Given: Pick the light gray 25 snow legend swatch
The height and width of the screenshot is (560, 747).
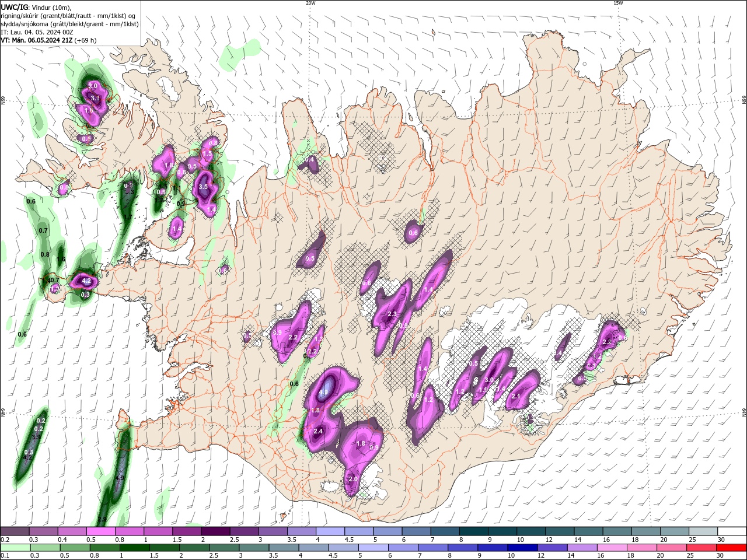Looking at the screenshot, I should pos(703,531).
